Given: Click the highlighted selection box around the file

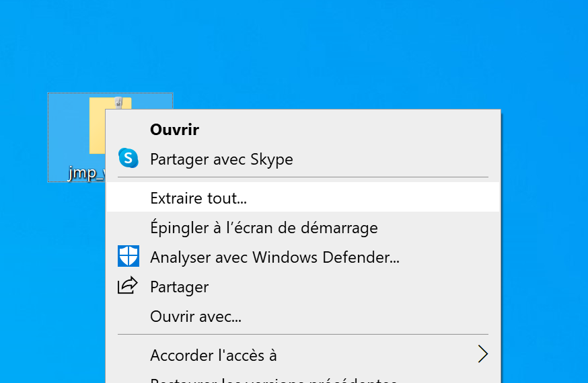Looking at the screenshot, I should pos(67,134).
